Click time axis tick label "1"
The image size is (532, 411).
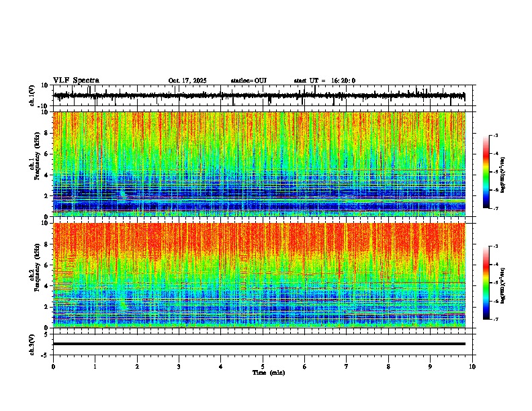click(x=95, y=367)
